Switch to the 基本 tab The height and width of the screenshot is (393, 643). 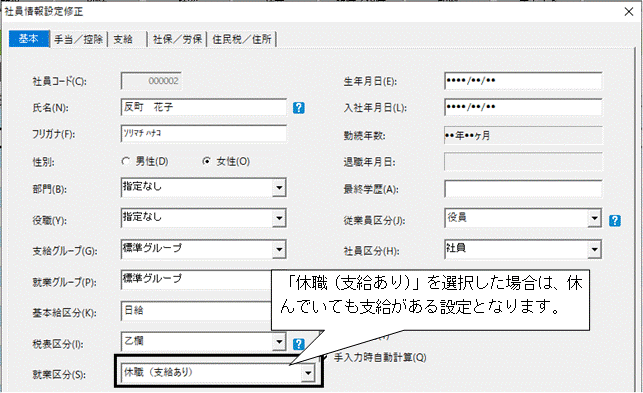(x=29, y=39)
